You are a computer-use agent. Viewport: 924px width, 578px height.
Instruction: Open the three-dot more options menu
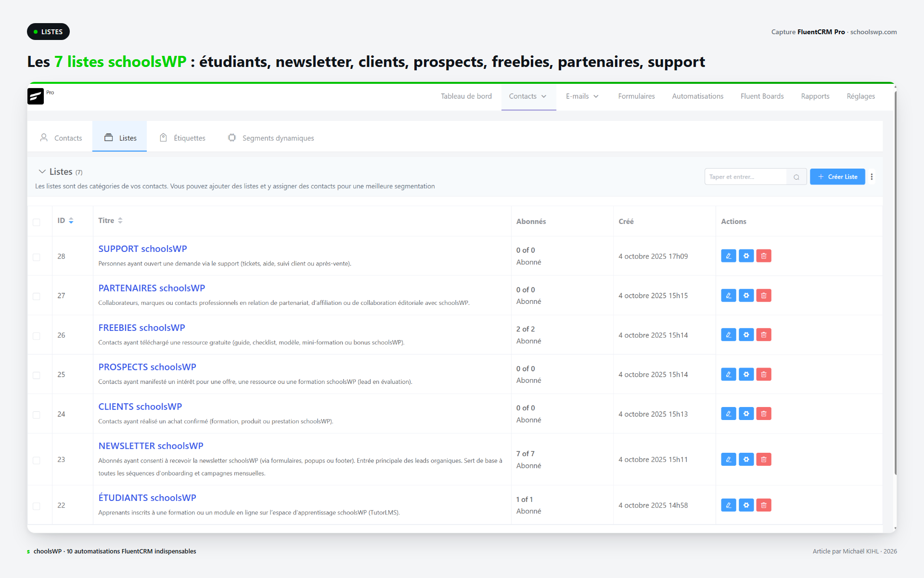pos(872,177)
